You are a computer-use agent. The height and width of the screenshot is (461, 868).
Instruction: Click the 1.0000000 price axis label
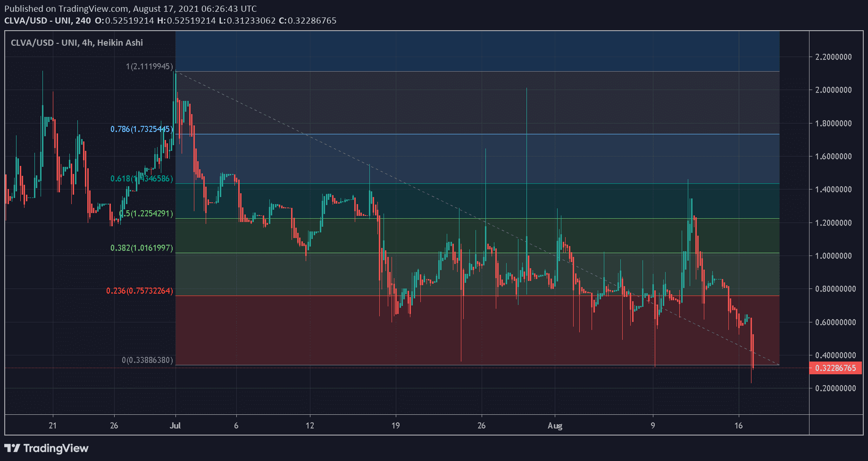point(834,256)
